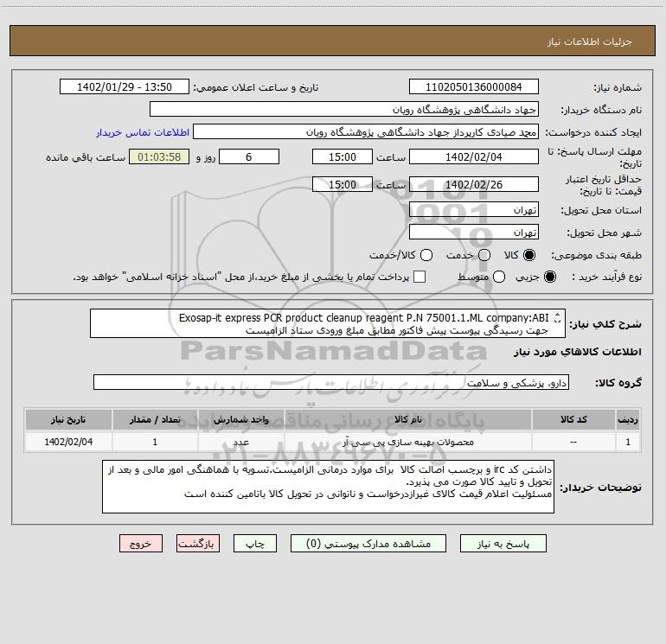Select the خدمت radio button
This screenshot has width=666, height=644.
484,255
